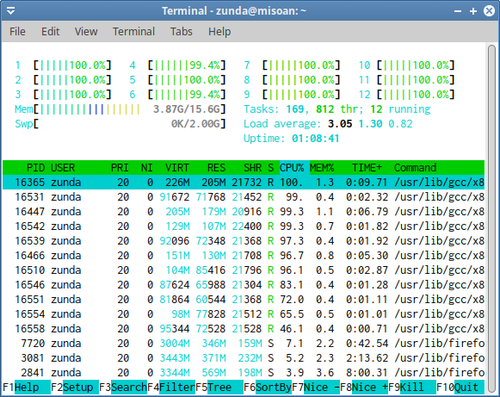Select firefox process row PID 2841
This screenshot has height=397, width=500.
[x=244, y=373]
